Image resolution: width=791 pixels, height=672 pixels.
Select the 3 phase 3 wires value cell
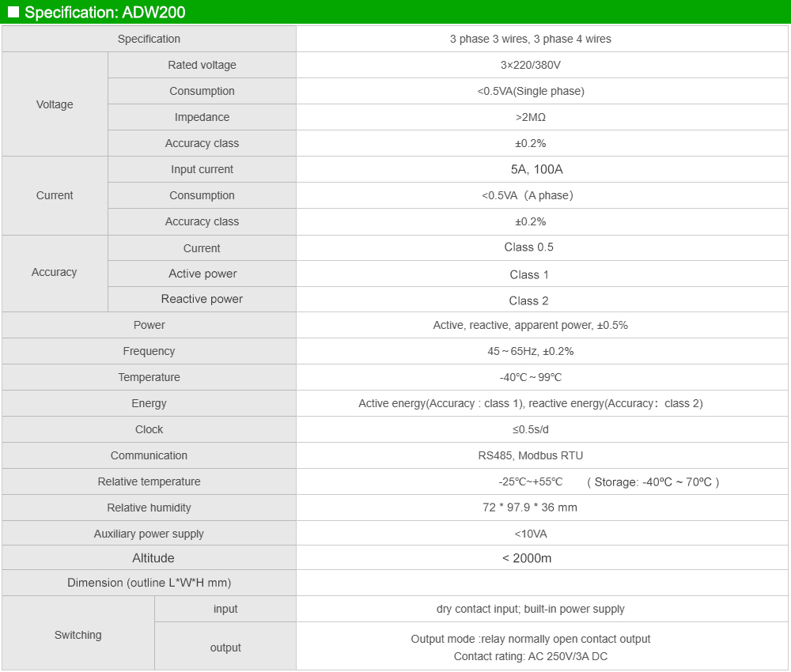coord(543,39)
